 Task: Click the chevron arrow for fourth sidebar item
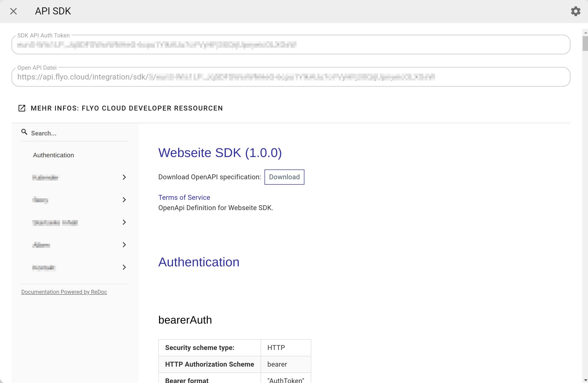pos(124,245)
